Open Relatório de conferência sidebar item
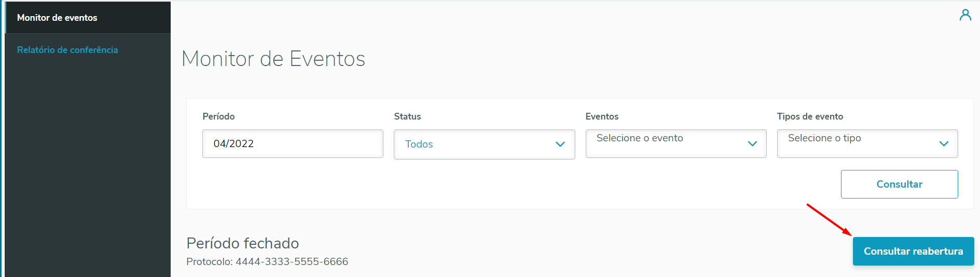 67,50
